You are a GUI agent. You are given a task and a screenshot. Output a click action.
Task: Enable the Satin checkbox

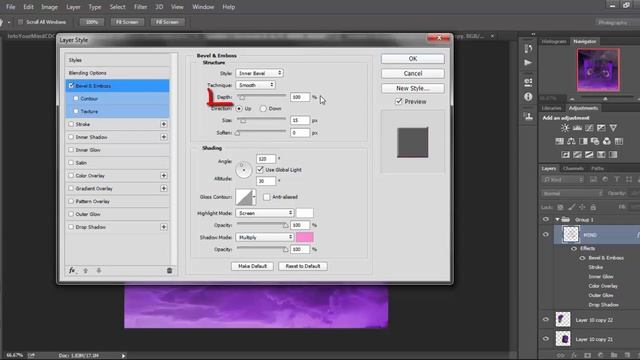point(71,162)
